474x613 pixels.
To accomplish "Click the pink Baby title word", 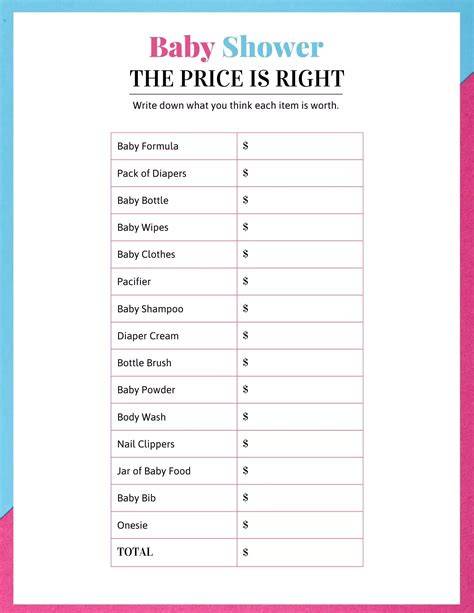I will pos(182,48).
